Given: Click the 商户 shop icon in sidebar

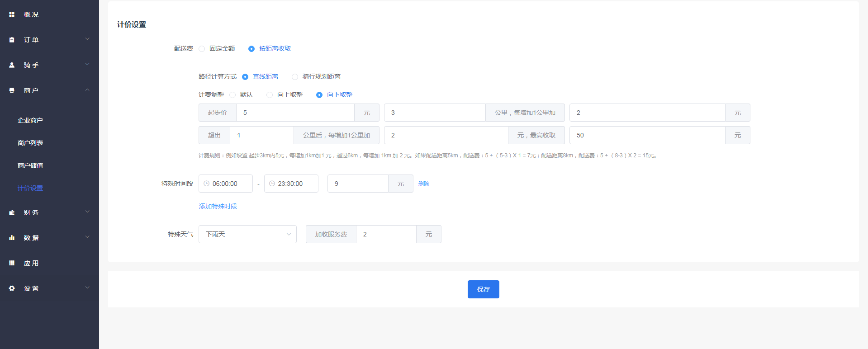Looking at the screenshot, I should pyautogui.click(x=12, y=90).
